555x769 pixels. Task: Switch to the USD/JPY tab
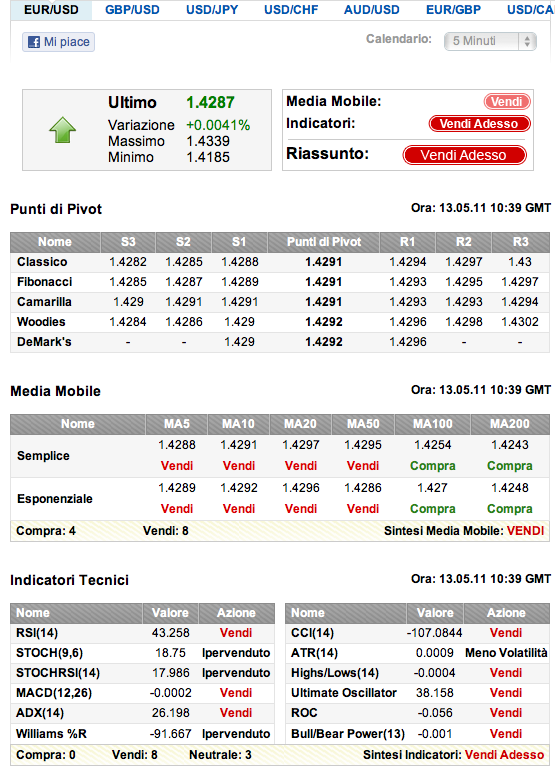coord(212,10)
